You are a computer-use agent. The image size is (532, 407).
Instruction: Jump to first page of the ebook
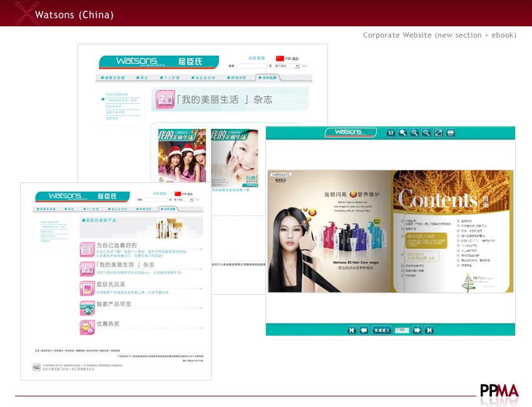click(352, 330)
